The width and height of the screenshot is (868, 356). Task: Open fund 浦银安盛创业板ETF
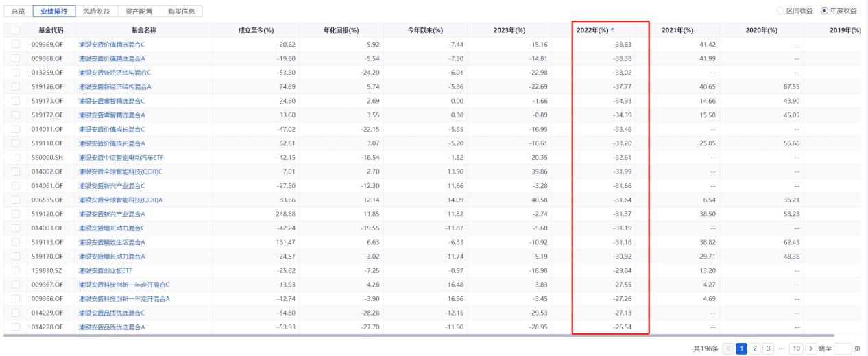(x=106, y=270)
